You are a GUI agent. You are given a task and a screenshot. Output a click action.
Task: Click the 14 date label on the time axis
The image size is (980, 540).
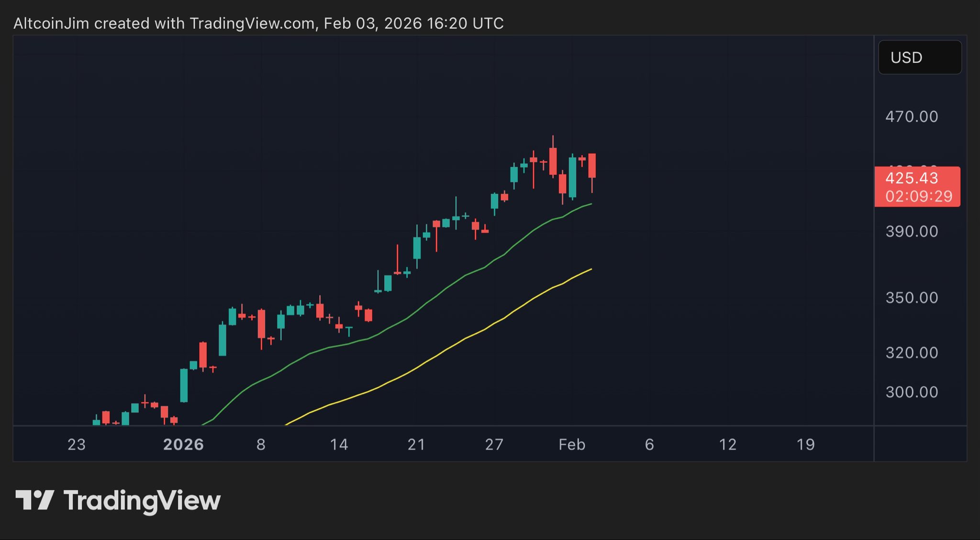point(339,444)
